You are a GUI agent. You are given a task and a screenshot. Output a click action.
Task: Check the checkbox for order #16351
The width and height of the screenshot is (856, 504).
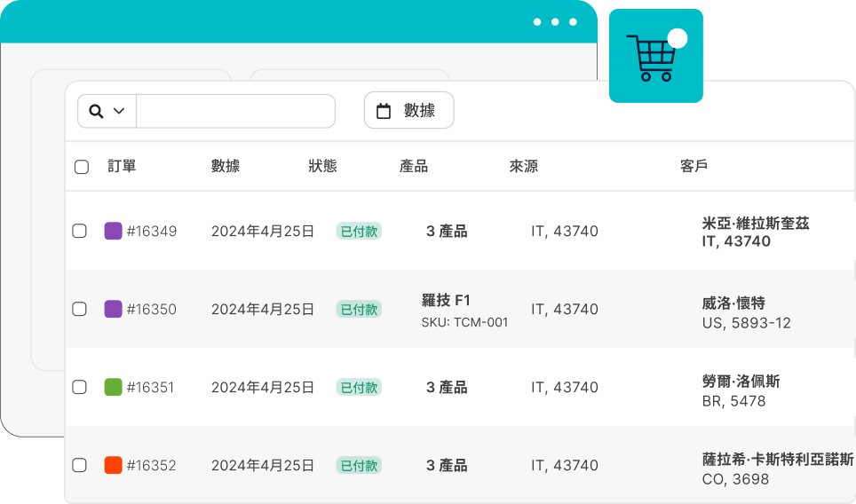[79, 387]
